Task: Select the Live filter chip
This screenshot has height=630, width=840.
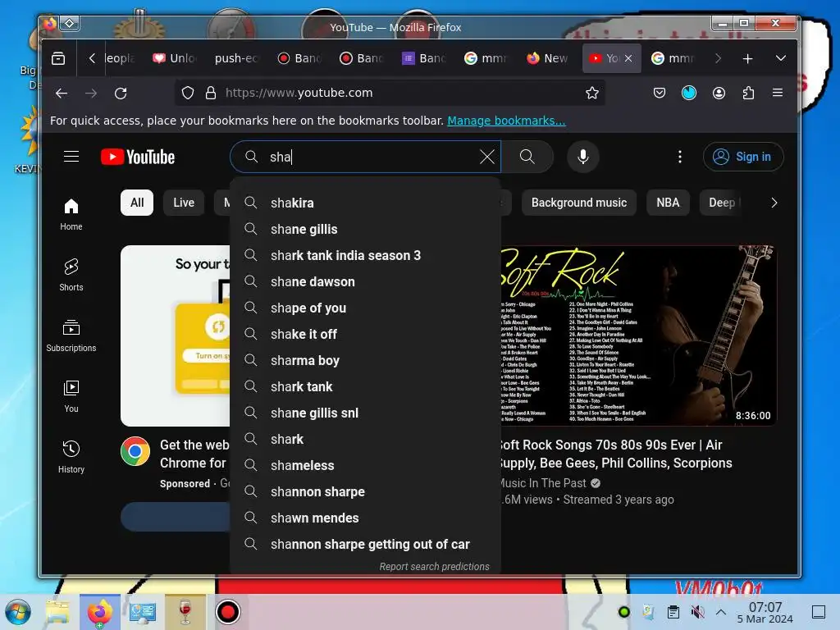Action: (184, 203)
